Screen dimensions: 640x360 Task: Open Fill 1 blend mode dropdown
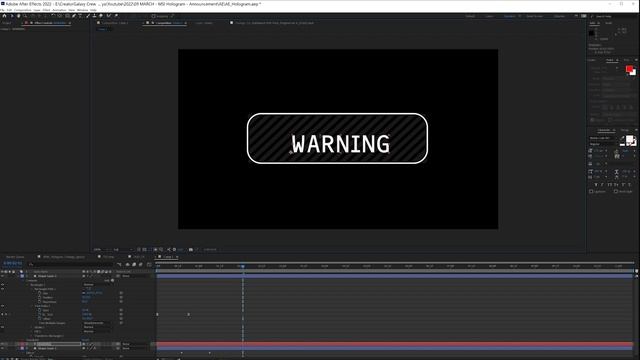click(x=96, y=331)
